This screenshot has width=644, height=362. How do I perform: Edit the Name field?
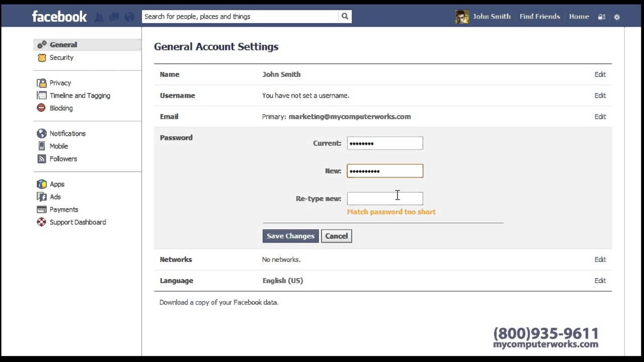tap(600, 74)
